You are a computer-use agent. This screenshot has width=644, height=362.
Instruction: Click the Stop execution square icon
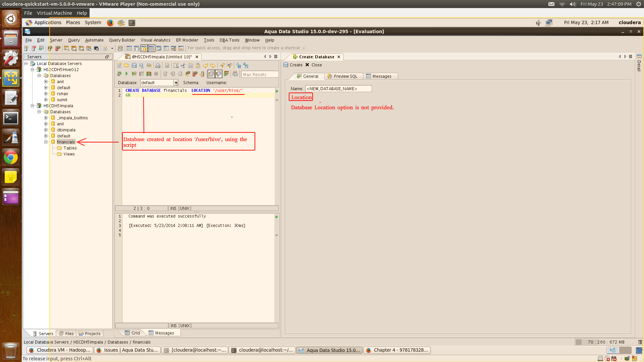(156, 74)
